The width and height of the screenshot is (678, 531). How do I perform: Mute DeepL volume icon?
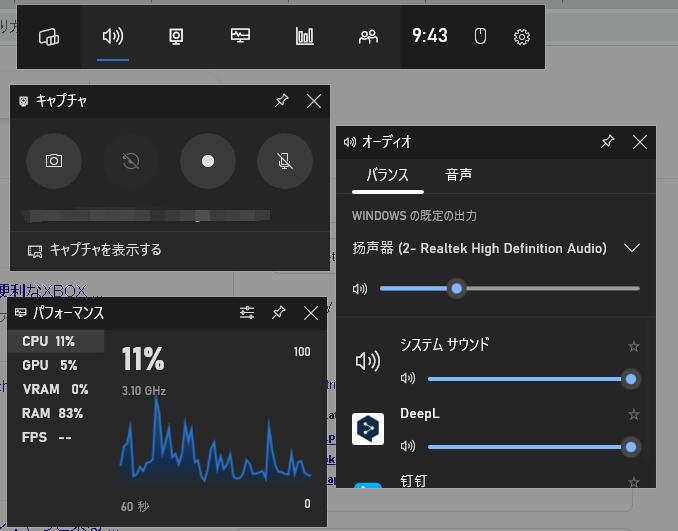[x=408, y=446]
